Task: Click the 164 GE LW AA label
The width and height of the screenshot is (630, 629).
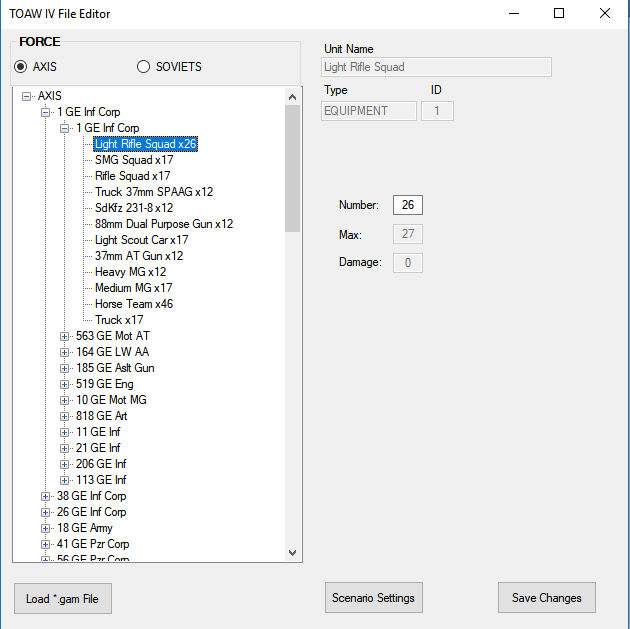Action: pyautogui.click(x=112, y=352)
